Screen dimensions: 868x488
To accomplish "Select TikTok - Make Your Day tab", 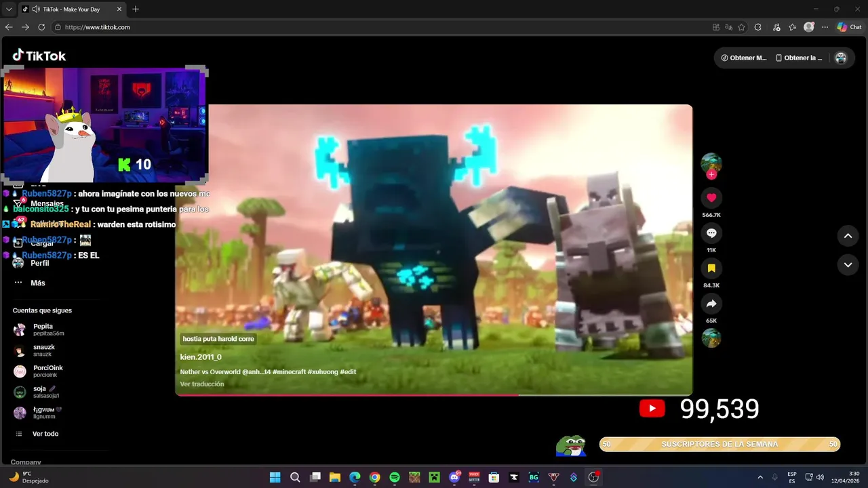I will point(71,9).
